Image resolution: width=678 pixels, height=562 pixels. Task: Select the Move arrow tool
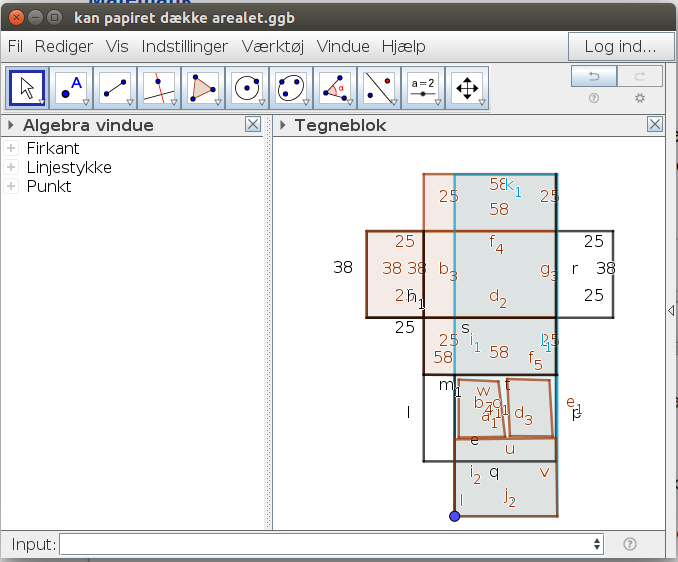click(27, 88)
